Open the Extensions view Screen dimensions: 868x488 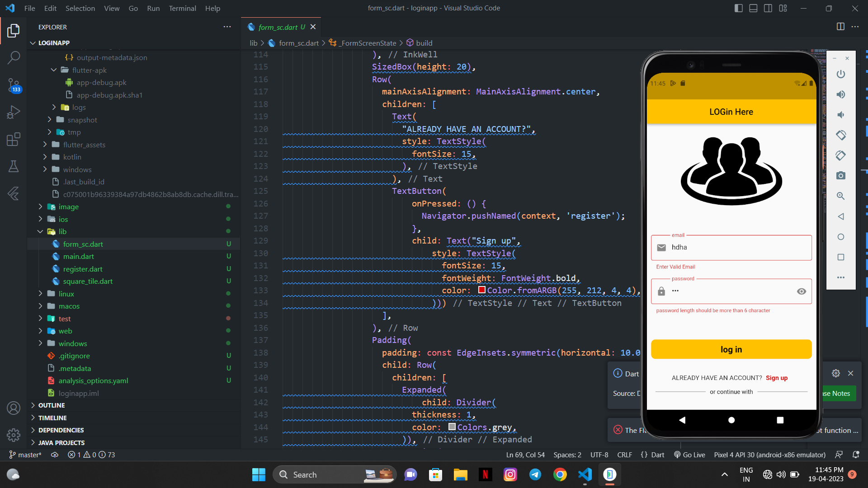pyautogui.click(x=14, y=139)
